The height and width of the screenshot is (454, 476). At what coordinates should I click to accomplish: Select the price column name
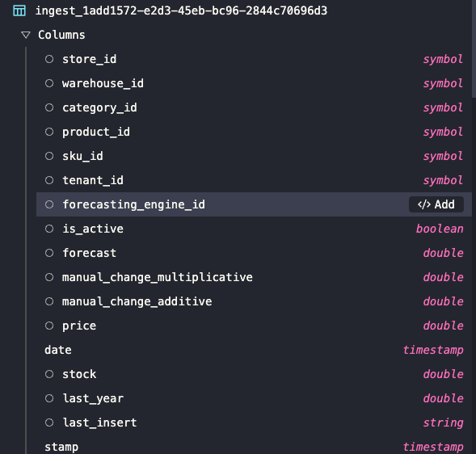79,326
